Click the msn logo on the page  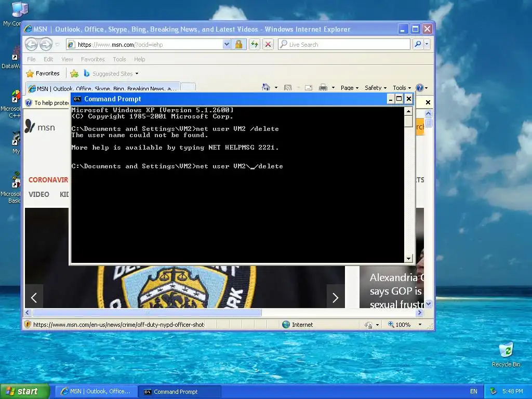pyautogui.click(x=40, y=127)
